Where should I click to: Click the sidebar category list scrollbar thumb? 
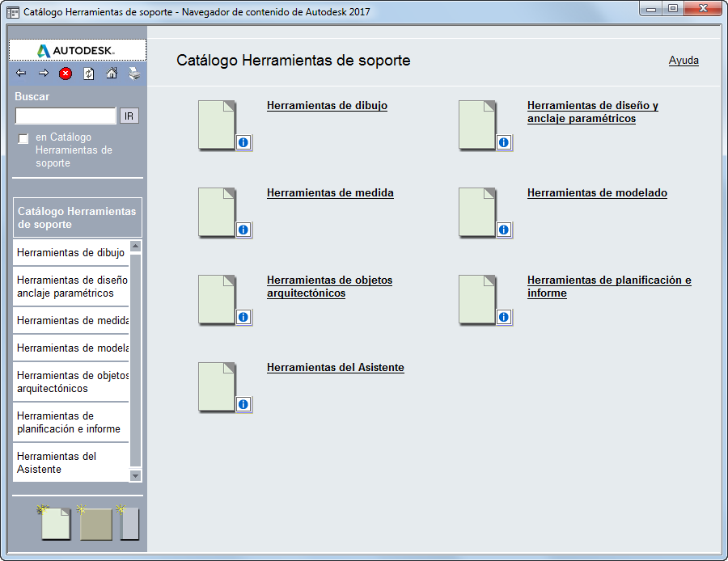coord(136,360)
